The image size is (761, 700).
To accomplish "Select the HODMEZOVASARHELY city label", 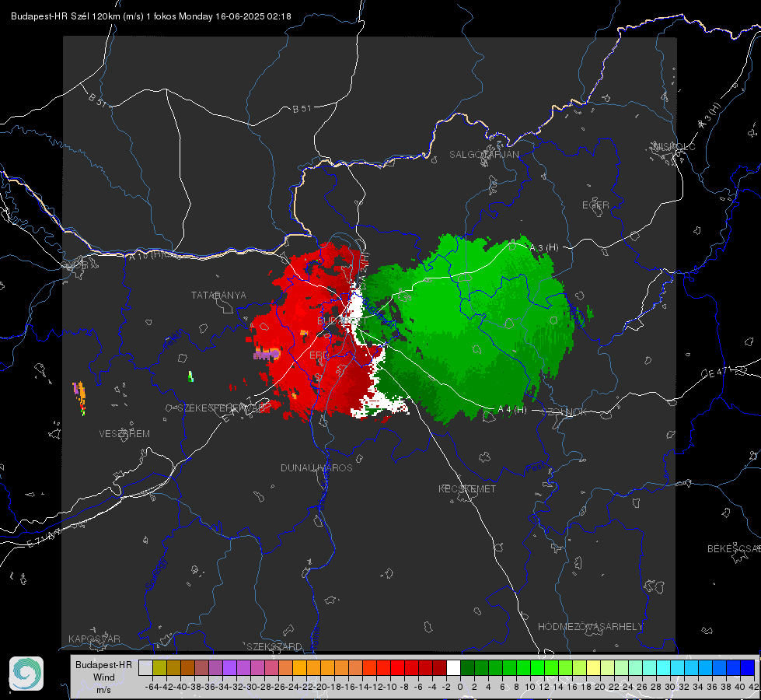I will [590, 627].
